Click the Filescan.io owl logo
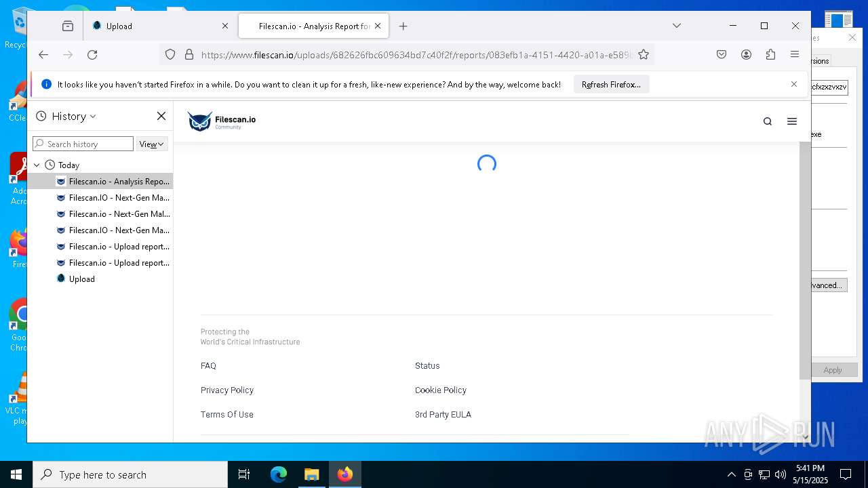The image size is (868, 488). point(222,121)
